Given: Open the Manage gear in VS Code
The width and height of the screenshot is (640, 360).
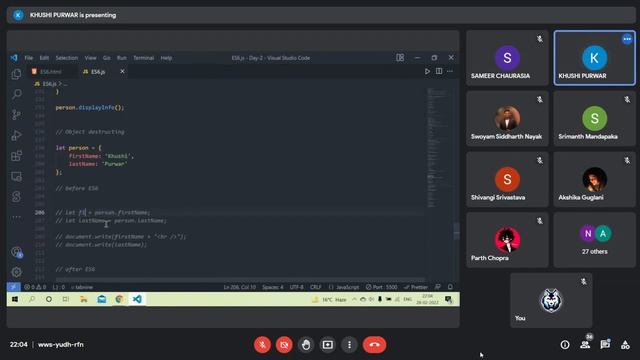Looking at the screenshot, I should (x=16, y=272).
